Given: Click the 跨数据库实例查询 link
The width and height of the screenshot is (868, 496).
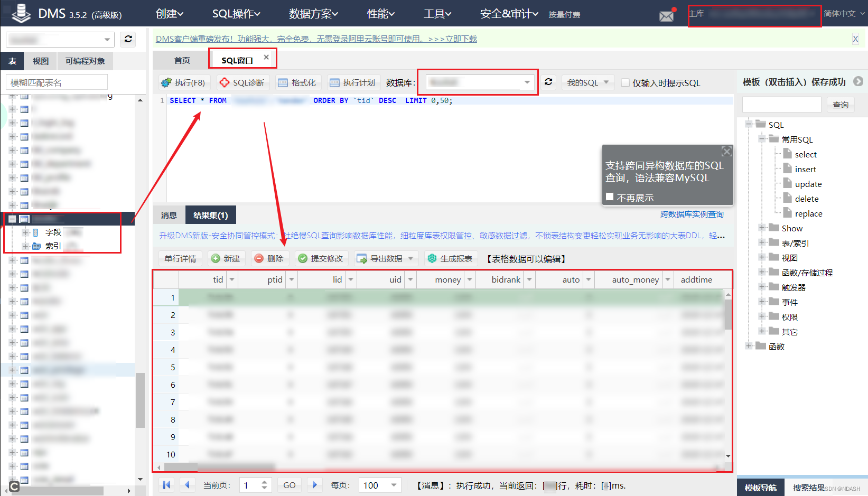Looking at the screenshot, I should click(692, 214).
